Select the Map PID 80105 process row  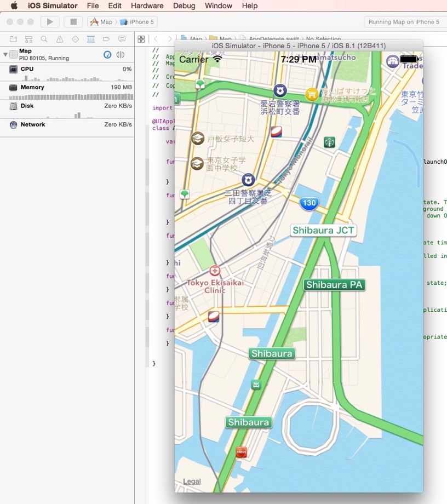[x=67, y=55]
